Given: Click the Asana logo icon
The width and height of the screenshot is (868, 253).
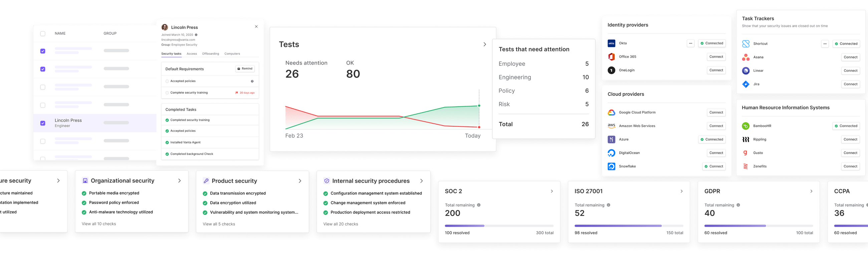Looking at the screenshot, I should click(x=746, y=57).
